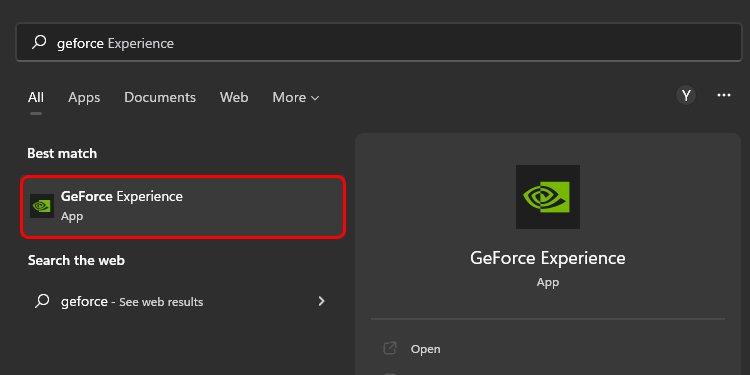750x375 pixels.
Task: Click the Open external-link icon
Action: click(390, 348)
